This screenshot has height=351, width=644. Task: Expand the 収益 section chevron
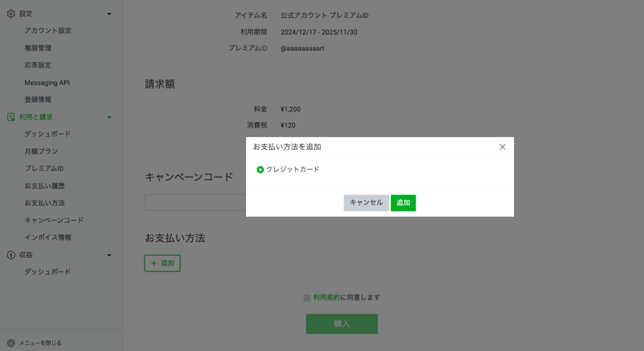[x=110, y=255]
